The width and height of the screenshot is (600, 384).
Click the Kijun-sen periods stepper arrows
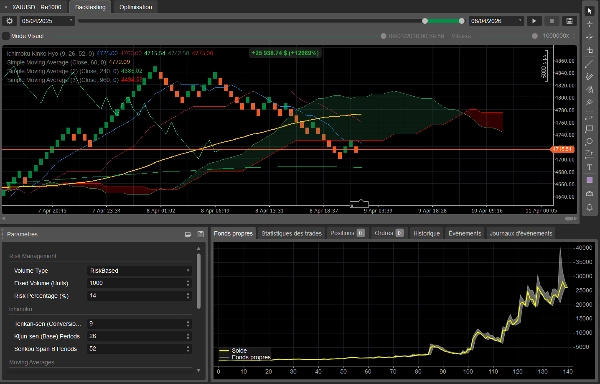coord(188,336)
